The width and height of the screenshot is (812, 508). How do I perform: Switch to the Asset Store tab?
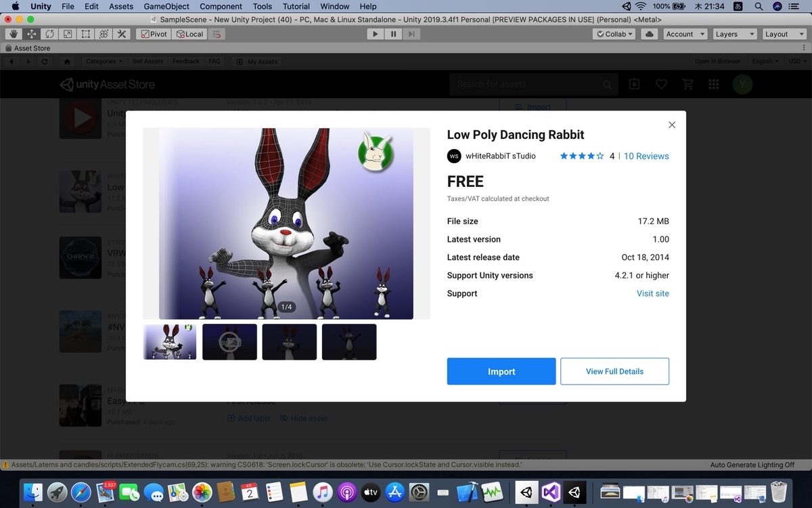[28, 48]
